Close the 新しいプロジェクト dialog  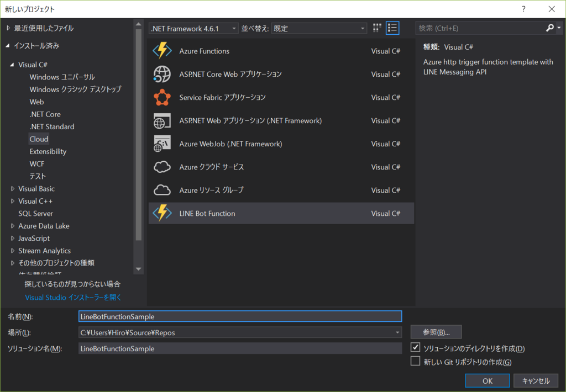click(552, 9)
